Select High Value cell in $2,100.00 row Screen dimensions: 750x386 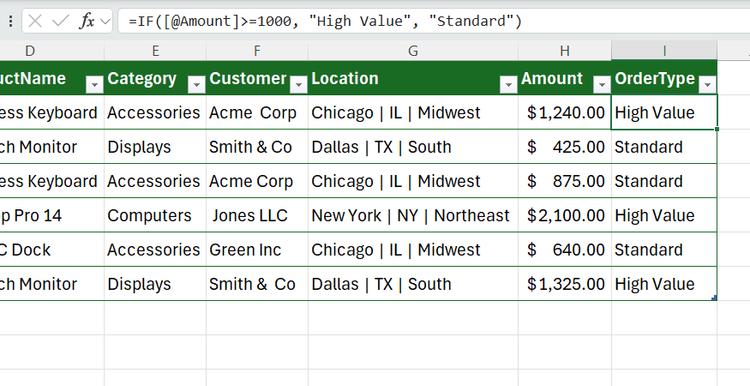(664, 215)
